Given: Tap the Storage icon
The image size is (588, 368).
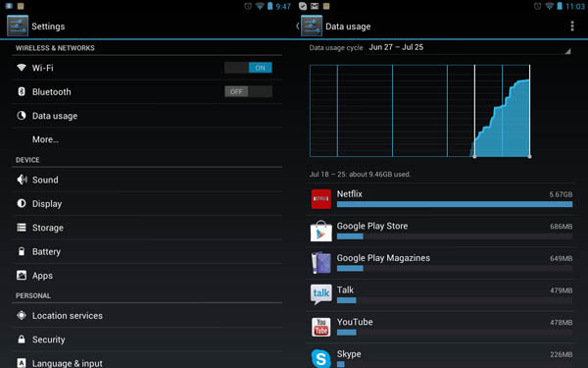Looking at the screenshot, I should [x=22, y=228].
